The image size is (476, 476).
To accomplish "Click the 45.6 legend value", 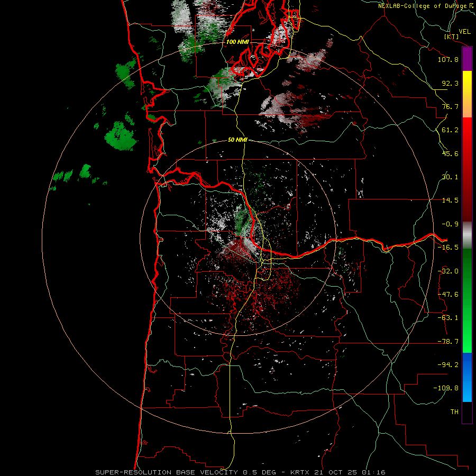I will coord(450,153).
